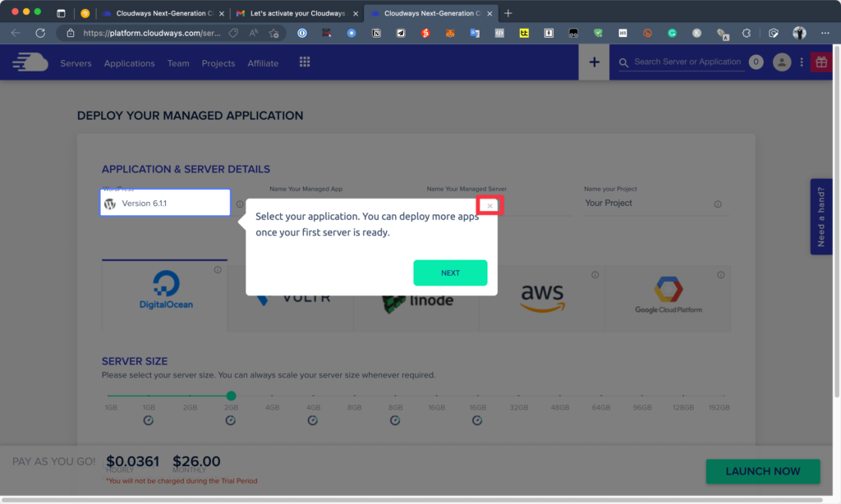Click the info icon beside Your Project

pyautogui.click(x=718, y=204)
